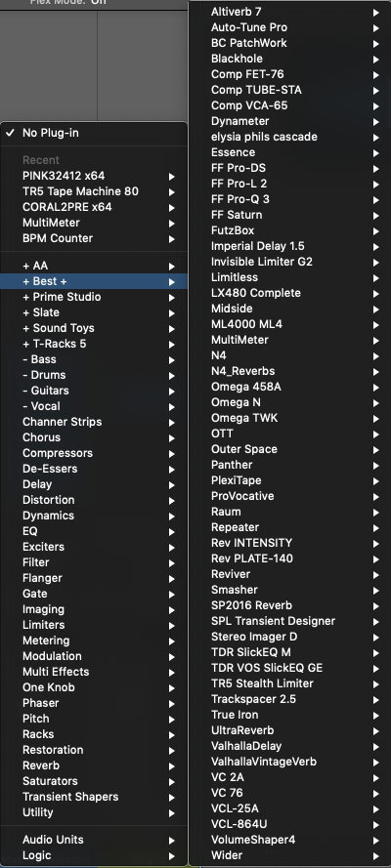The image size is (391, 868).
Task: Select ValhallaVintageVerb plug-in
Action: click(x=289, y=762)
